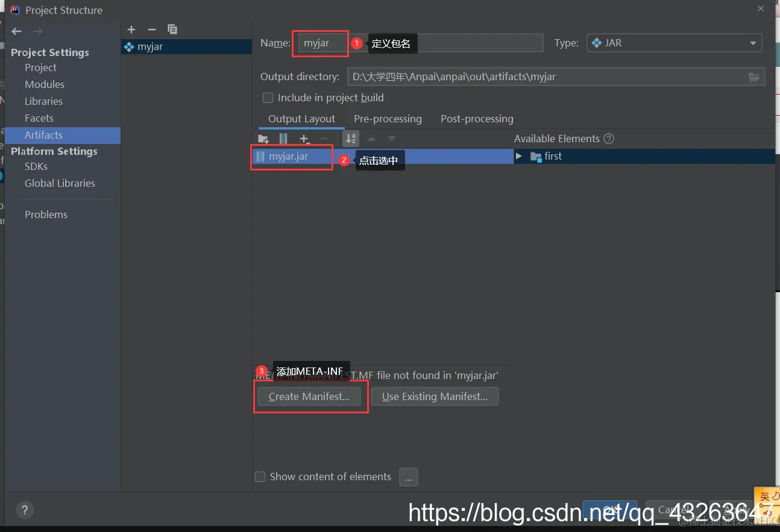The image size is (780, 532).
Task: Remove selected artifact with minus icon
Action: 152,30
